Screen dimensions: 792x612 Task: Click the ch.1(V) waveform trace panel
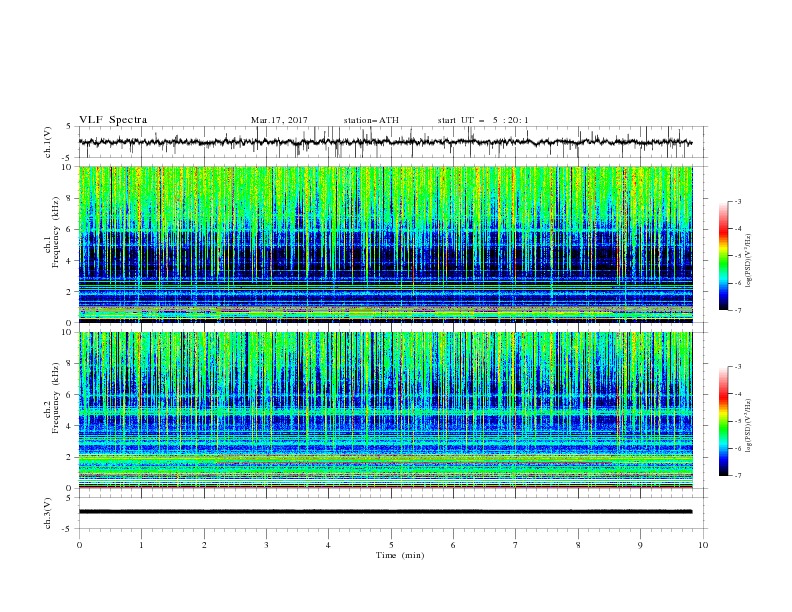393,142
